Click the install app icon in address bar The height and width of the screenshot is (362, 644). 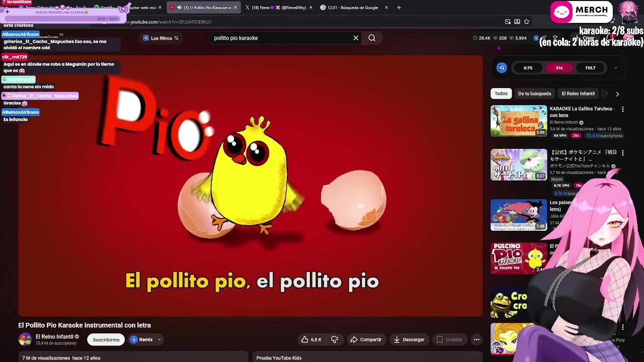click(517, 22)
